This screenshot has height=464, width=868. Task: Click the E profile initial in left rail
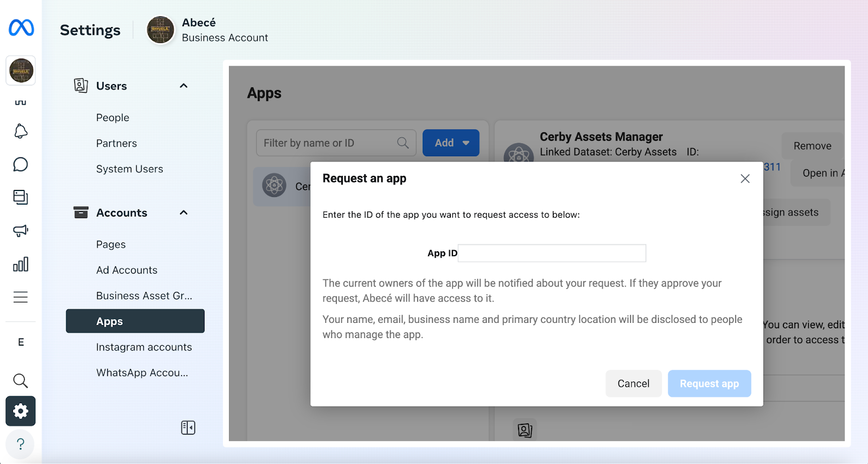click(21, 342)
